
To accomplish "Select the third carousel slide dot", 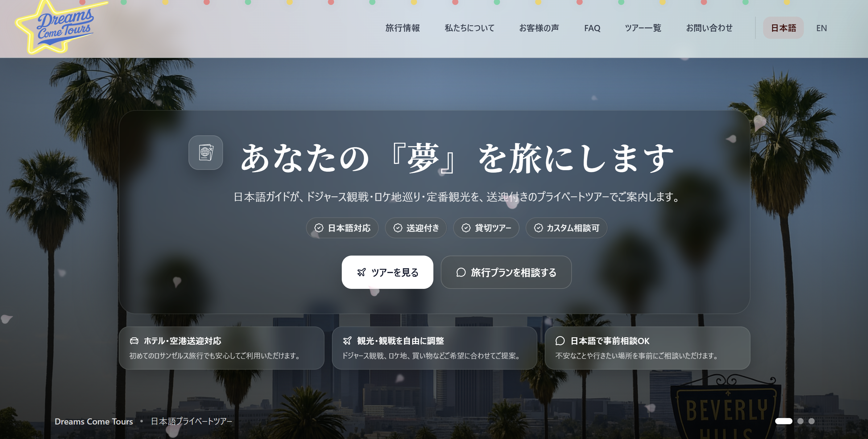I will [811, 421].
